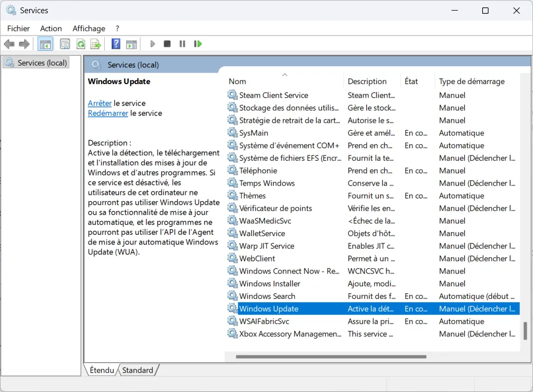Click the Redémarrer le service link
The image size is (533, 392).
click(108, 113)
